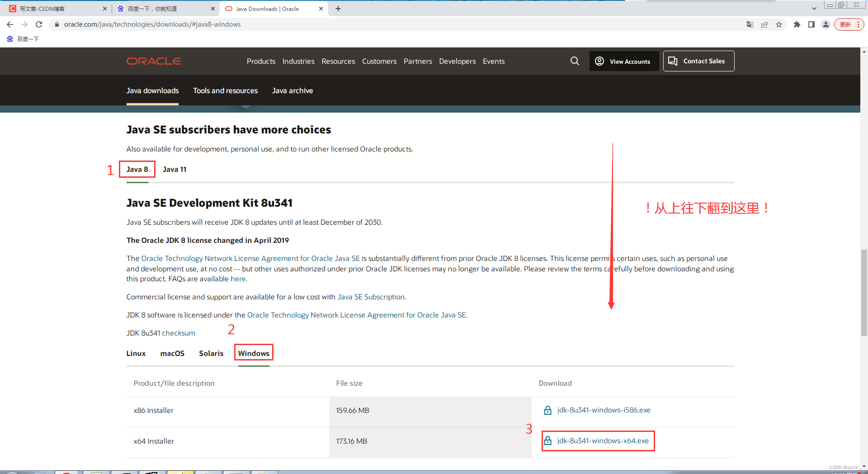Screen dimensions: 868x474
Task: Open Oracle Technology Network License Agreement link in paragraph
Action: 250,258
